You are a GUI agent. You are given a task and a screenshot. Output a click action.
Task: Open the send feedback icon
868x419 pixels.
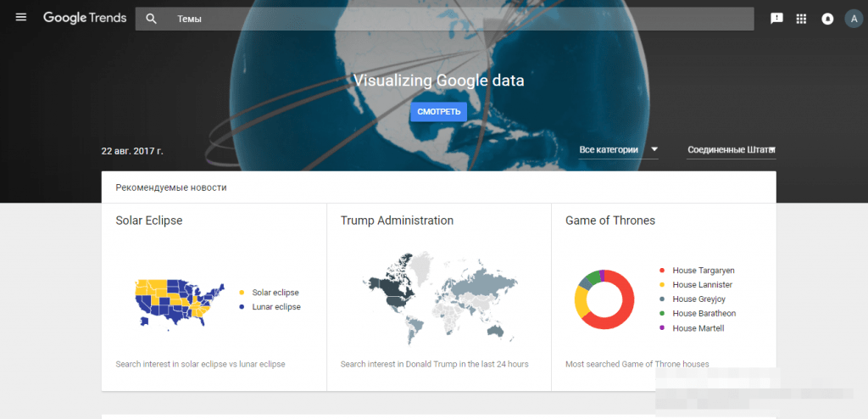pyautogui.click(x=776, y=19)
